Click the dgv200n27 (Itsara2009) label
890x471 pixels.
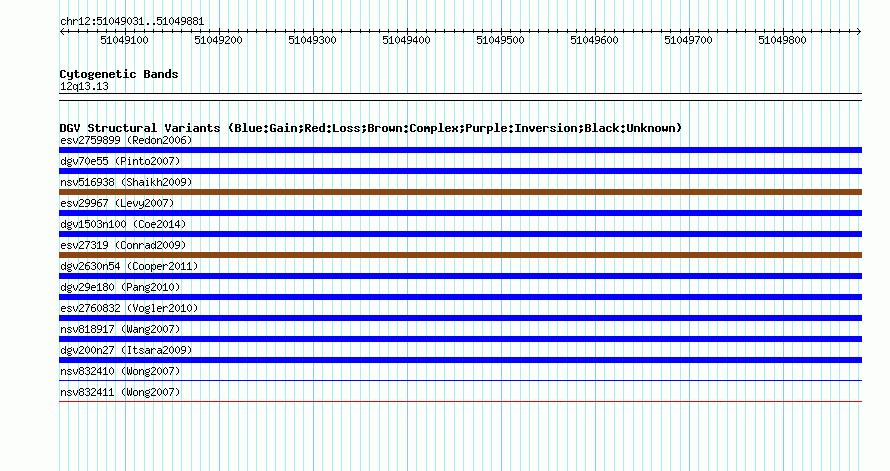coord(126,350)
